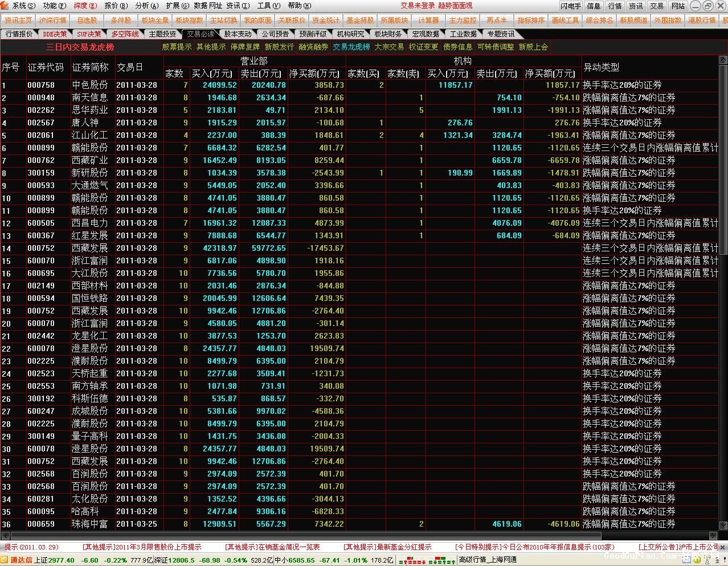The width and height of the screenshot is (728, 566).
Task: Click horizontal scrollbar left arrow
Action: 5,536
